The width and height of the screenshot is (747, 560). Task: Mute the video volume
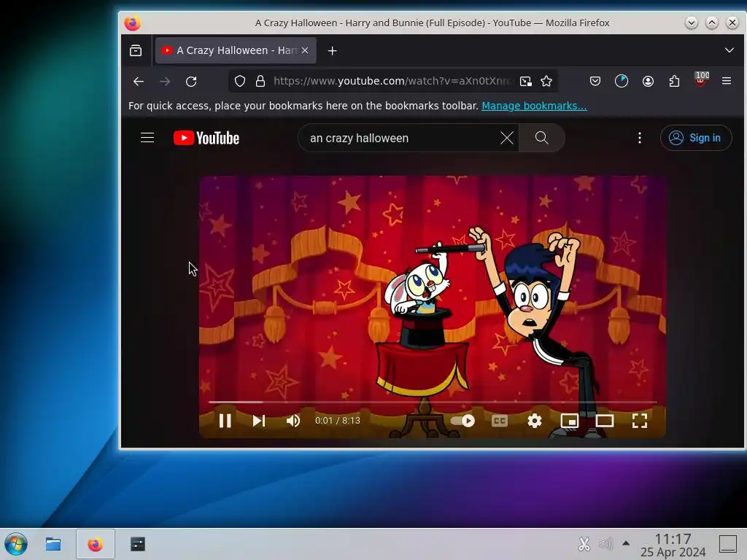[x=293, y=421]
